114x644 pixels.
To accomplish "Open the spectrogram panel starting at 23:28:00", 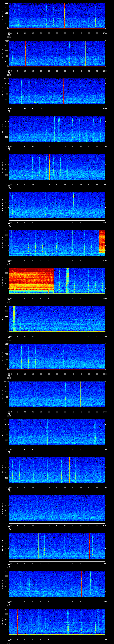I will [57, 470].
